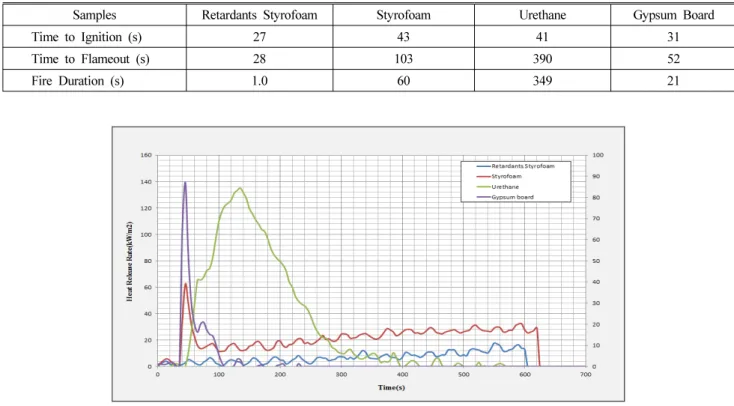Click the 50 tick on right axis
This screenshot has height=406, width=734.
coord(596,261)
